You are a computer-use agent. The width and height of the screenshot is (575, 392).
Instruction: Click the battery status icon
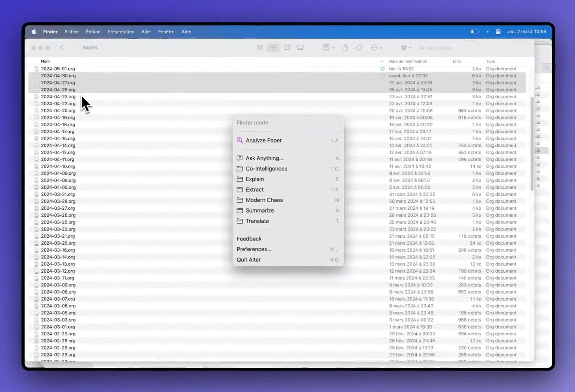coord(475,32)
